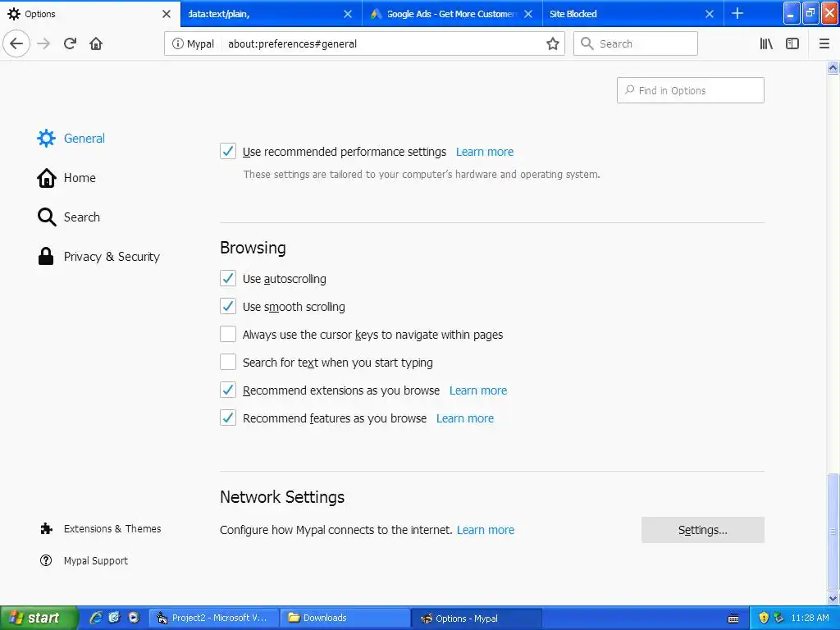The width and height of the screenshot is (840, 630).
Task: Toggle Recommend extensions as you browse
Action: coord(228,390)
